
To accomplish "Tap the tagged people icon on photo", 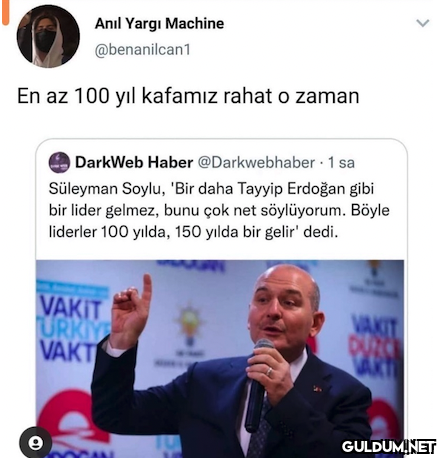I will (36, 442).
